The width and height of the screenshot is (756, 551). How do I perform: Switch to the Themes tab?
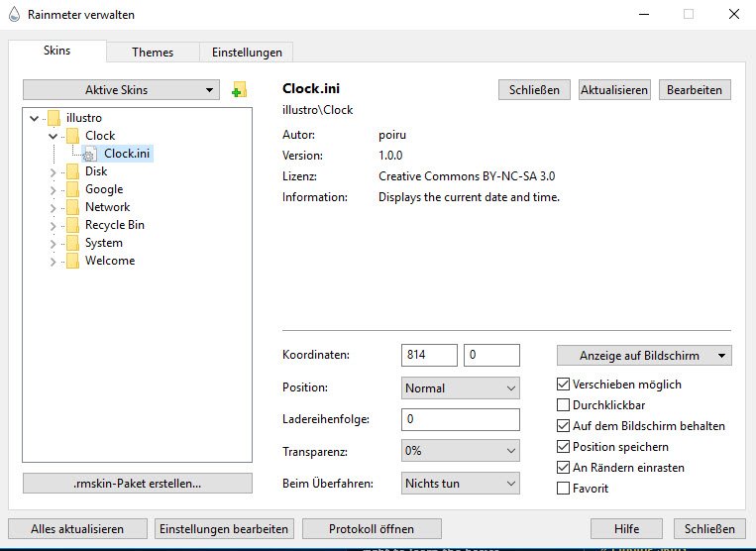tap(152, 53)
